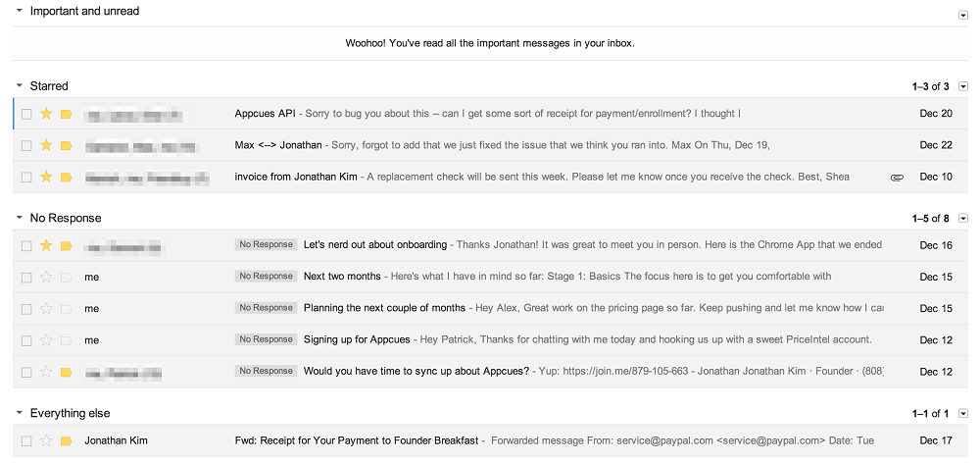Check the Fwd: Receipt for Your Payment email
This screenshot has height=463, width=980.
[x=26, y=440]
